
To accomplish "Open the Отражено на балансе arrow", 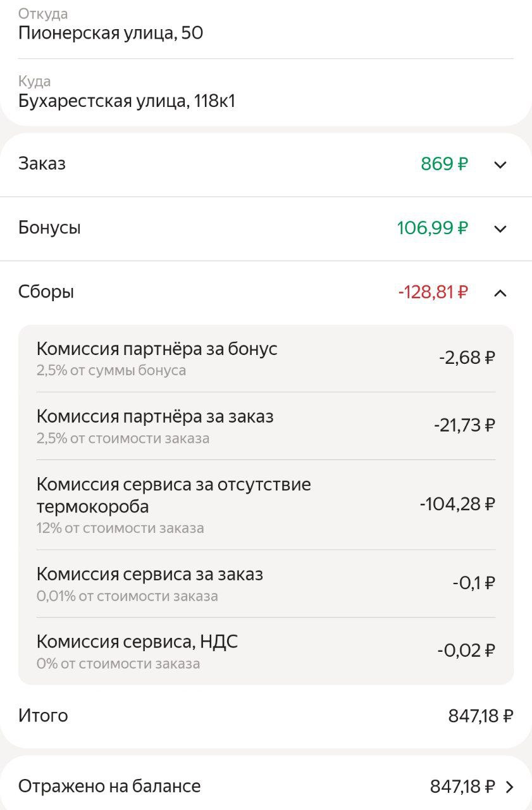I will tap(510, 787).
